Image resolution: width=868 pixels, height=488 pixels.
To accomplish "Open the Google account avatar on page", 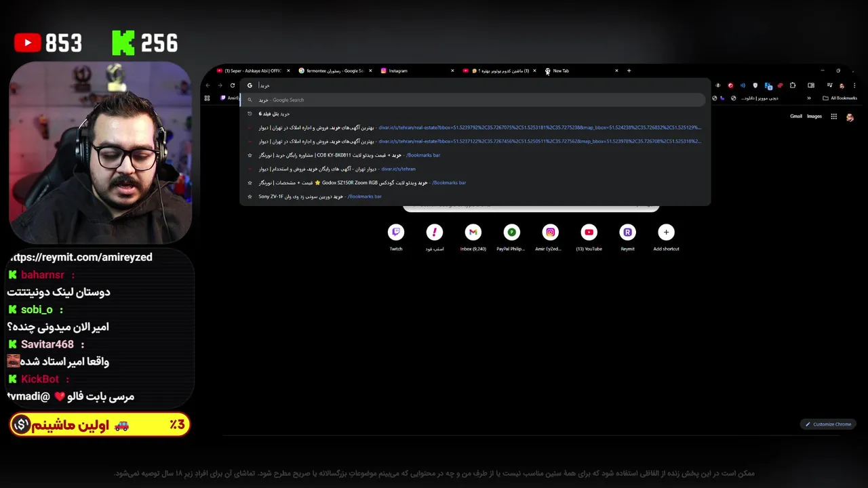I will coord(850,117).
